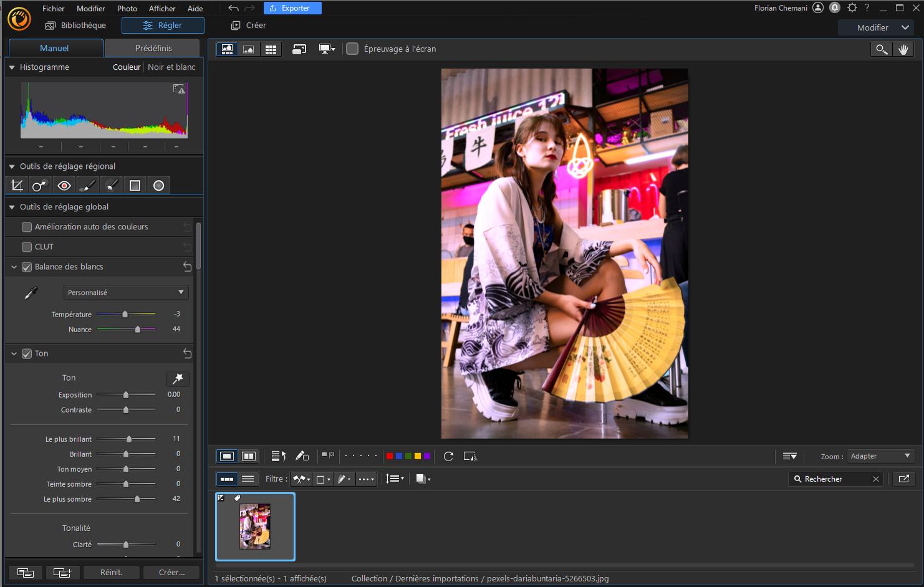Open the radial filter tool
The height and width of the screenshot is (587, 924).
[158, 184]
